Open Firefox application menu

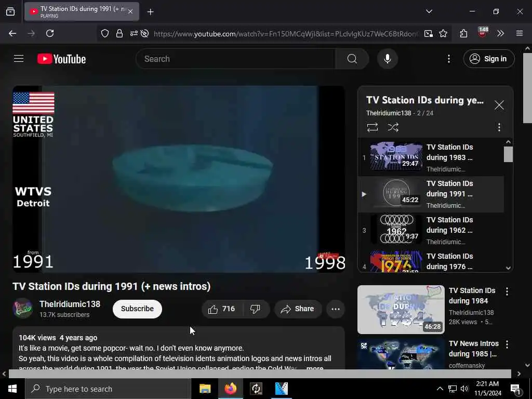[520, 33]
